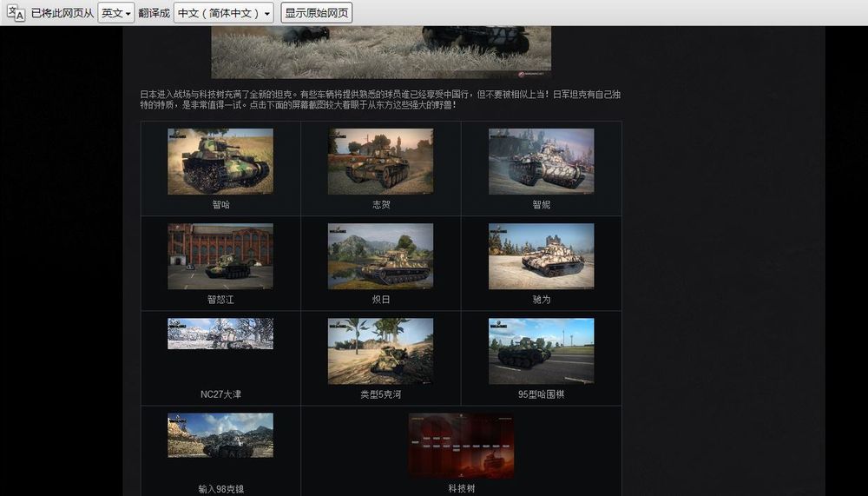Open the 95型哈围棋 tank thumbnail
This screenshot has height=496, width=868.
click(x=542, y=351)
